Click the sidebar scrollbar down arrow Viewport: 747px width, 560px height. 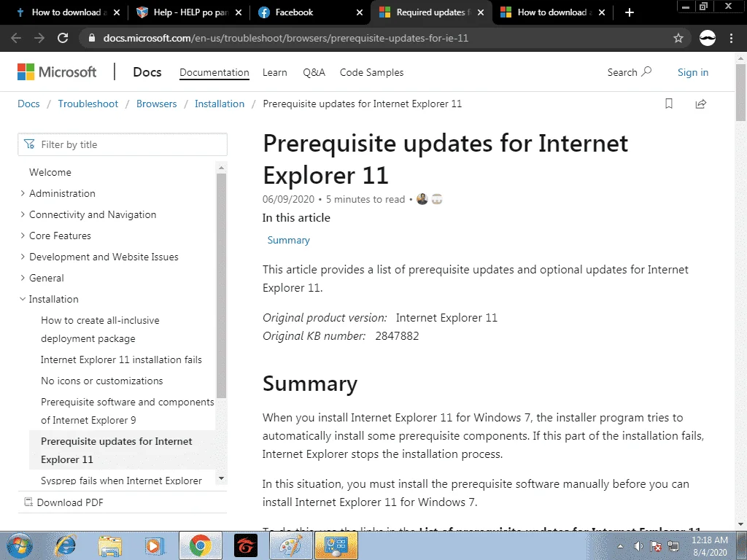point(221,478)
